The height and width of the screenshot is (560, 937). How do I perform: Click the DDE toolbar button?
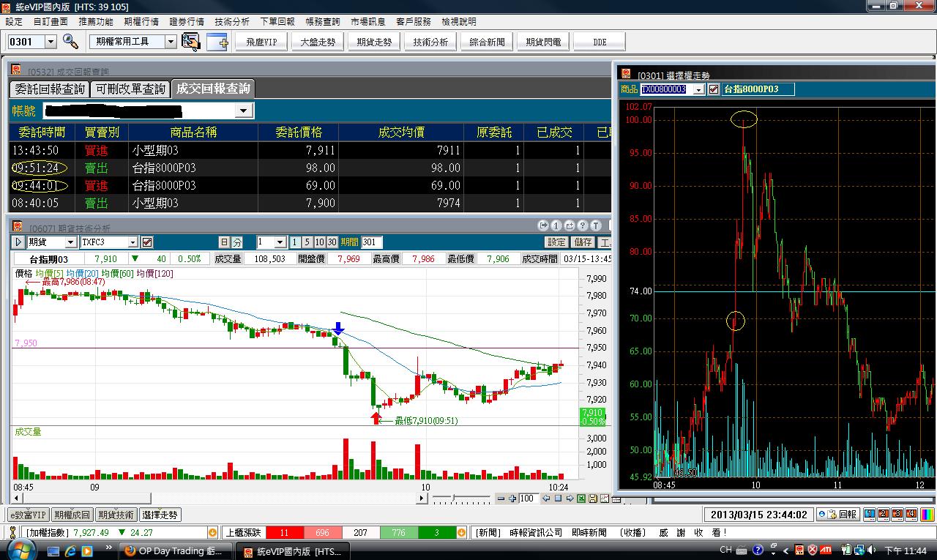click(600, 42)
